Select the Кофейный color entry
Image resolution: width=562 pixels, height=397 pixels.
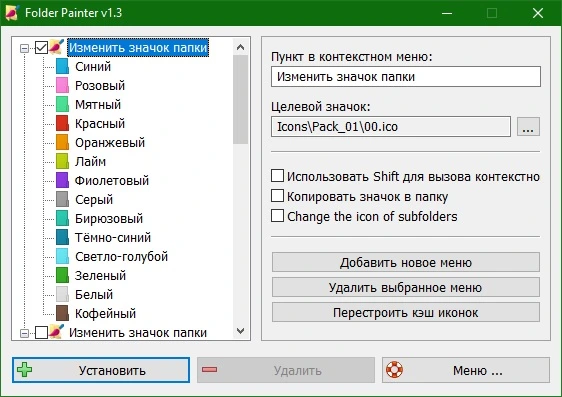[x=105, y=314]
